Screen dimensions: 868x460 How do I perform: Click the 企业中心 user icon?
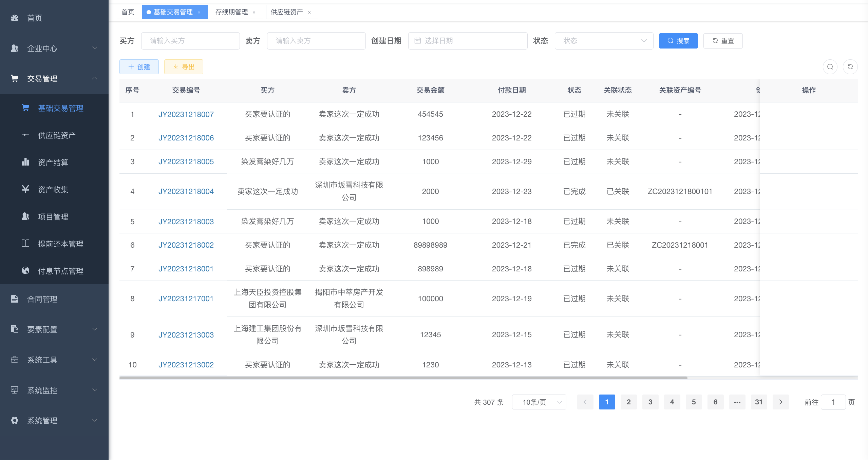point(15,48)
